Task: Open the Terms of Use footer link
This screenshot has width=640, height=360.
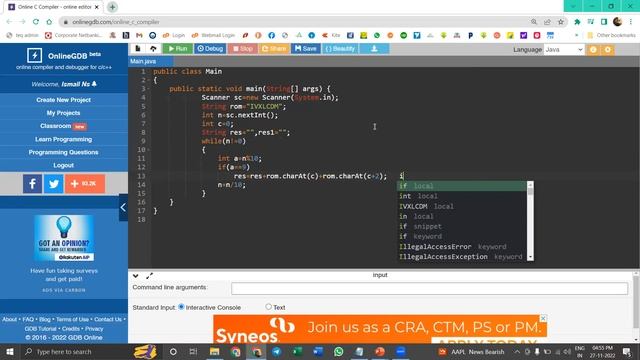Action: 72,319
